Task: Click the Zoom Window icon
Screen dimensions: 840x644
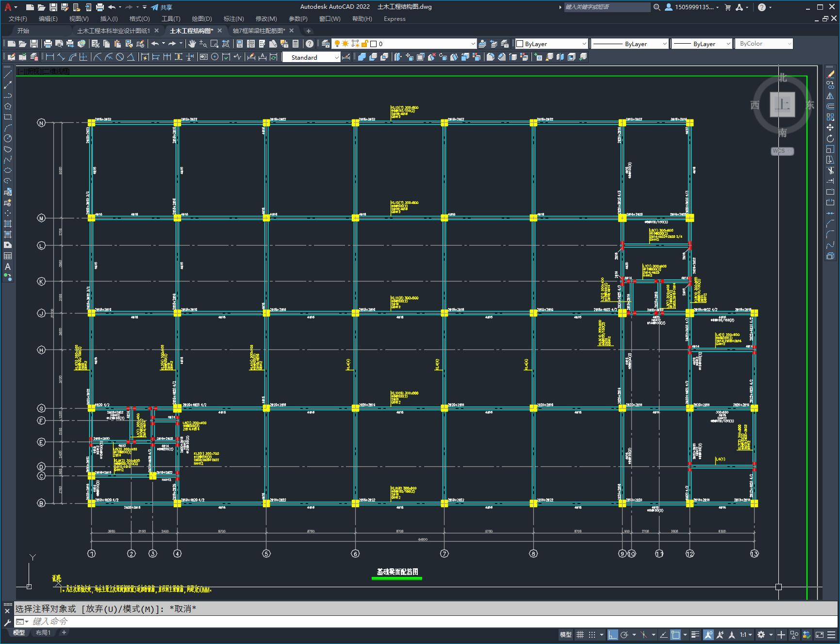Action: (x=214, y=44)
